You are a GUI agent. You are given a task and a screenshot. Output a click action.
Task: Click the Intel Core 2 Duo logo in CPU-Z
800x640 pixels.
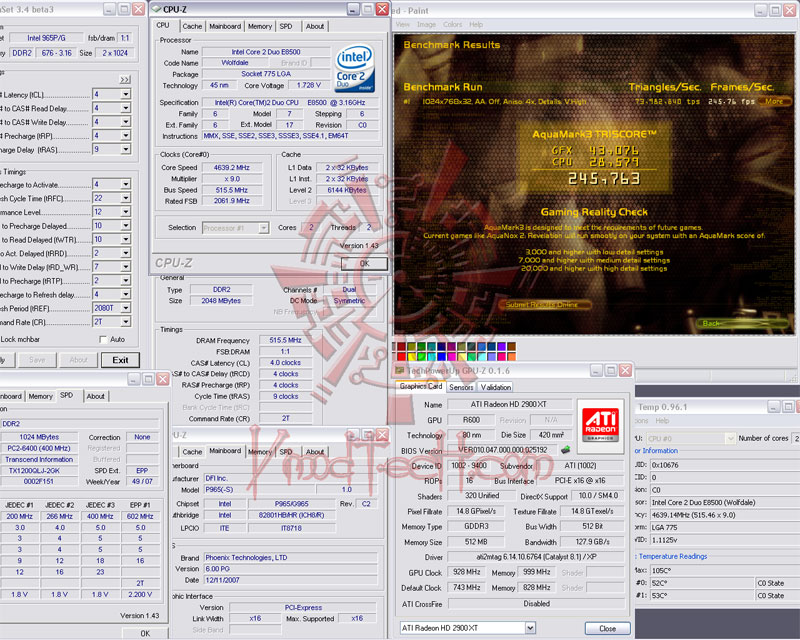(355, 68)
